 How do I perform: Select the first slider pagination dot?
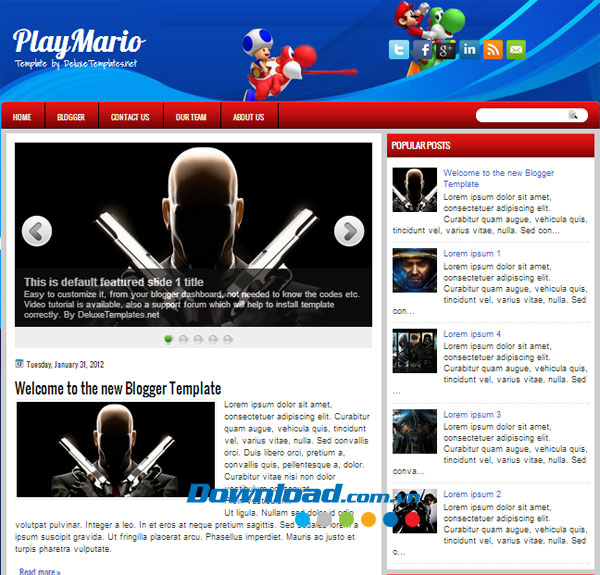[x=168, y=339]
